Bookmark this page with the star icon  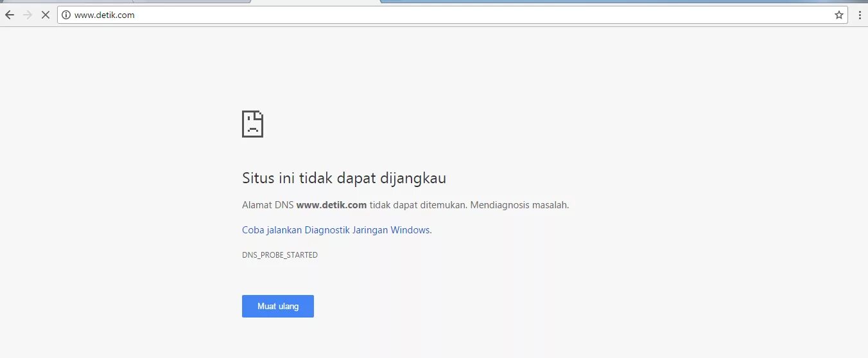coord(838,15)
